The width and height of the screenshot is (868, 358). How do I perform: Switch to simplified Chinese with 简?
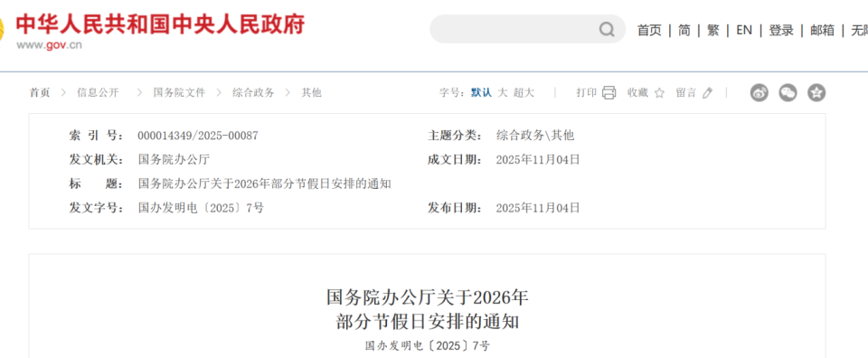pyautogui.click(x=684, y=31)
